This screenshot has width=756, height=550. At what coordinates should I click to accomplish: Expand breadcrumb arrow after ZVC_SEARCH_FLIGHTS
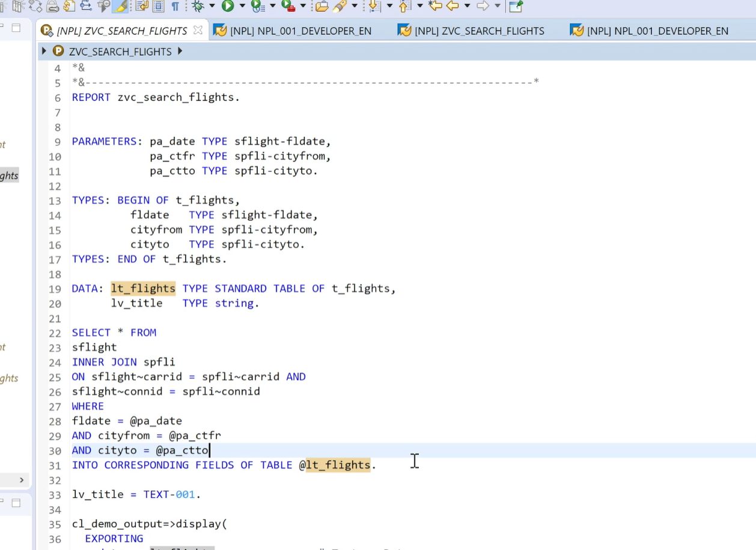(x=179, y=52)
